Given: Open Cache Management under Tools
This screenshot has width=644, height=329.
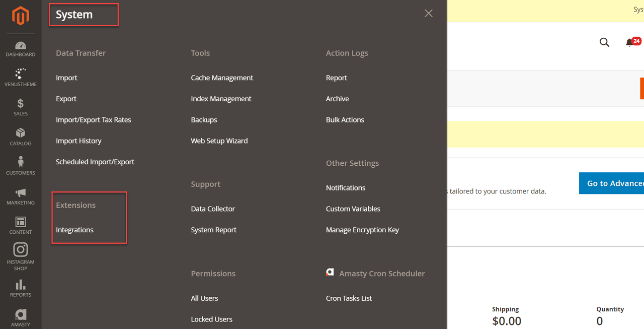Looking at the screenshot, I should [222, 78].
